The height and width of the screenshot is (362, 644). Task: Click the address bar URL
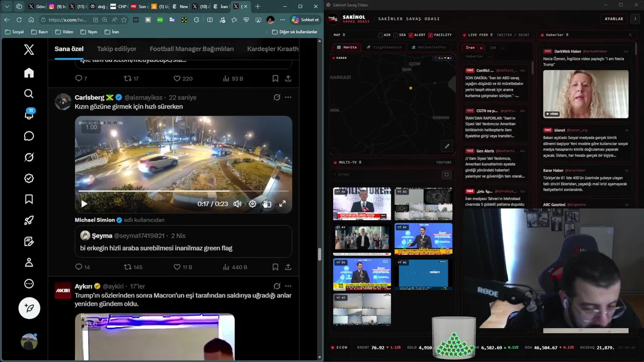[67, 20]
